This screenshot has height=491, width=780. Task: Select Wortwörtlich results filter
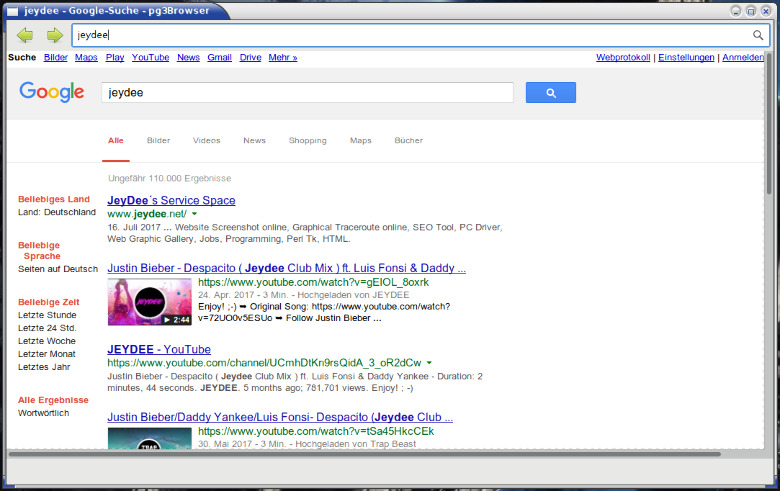[x=44, y=413]
